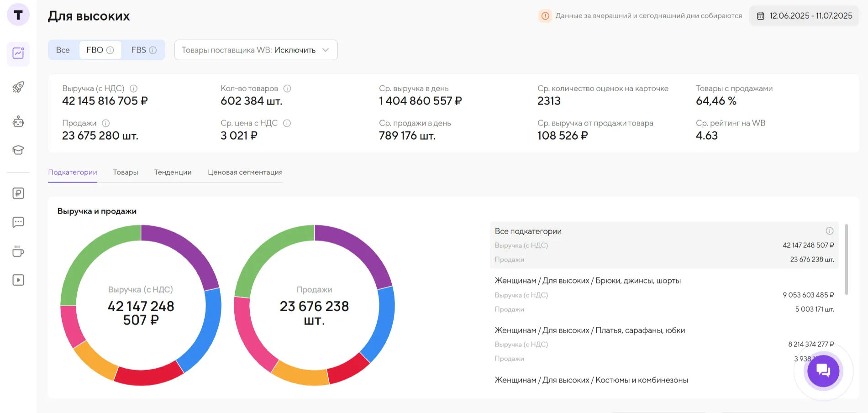
Task: Select the FBO filter option
Action: coord(100,50)
